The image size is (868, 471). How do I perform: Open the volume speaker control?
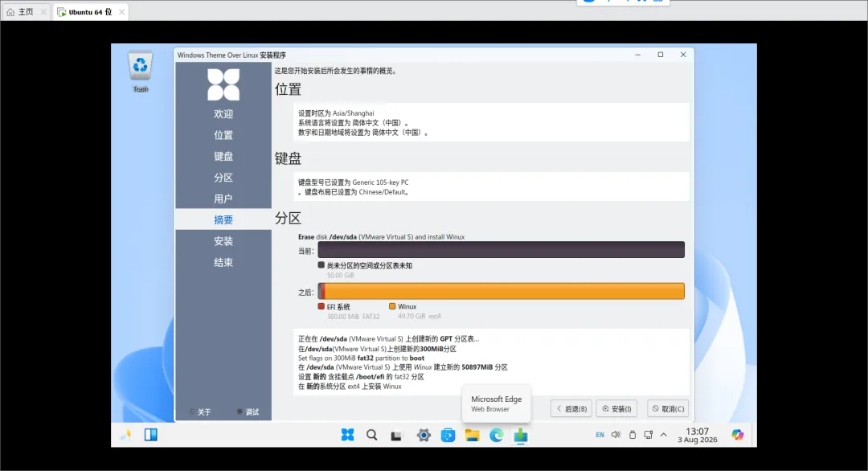[x=616, y=435]
